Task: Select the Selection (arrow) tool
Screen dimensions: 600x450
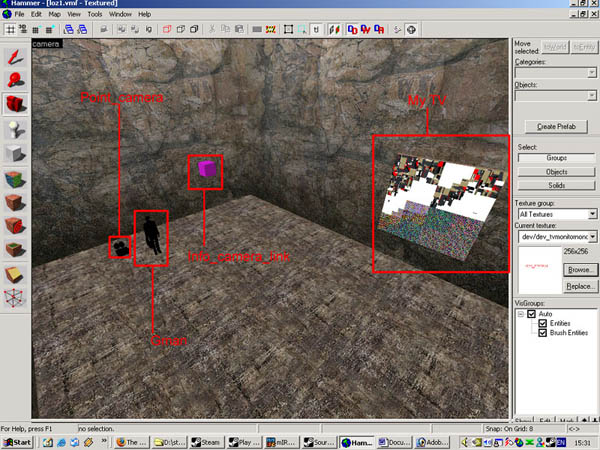Action: point(15,54)
